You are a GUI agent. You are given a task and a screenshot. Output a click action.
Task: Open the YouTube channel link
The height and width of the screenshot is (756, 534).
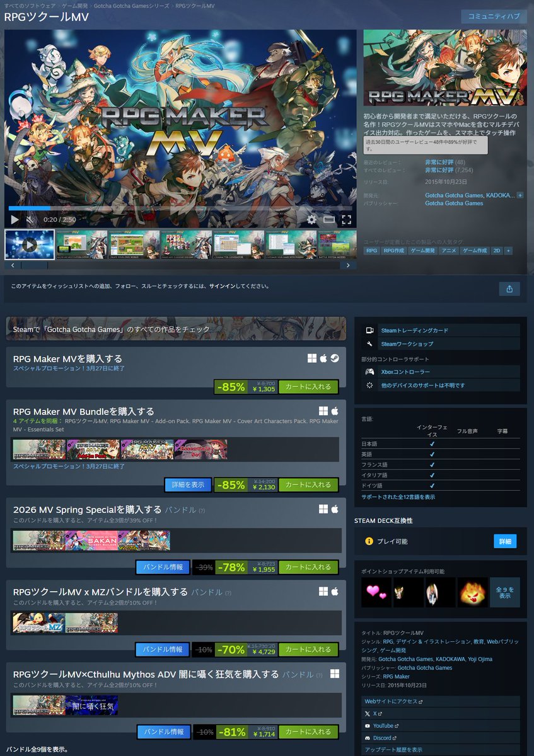tap(441, 725)
